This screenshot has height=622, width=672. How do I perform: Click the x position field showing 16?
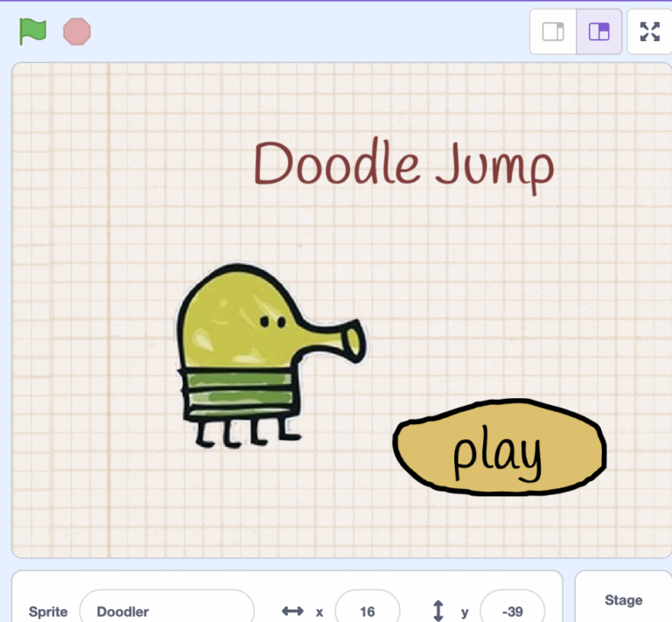click(367, 612)
